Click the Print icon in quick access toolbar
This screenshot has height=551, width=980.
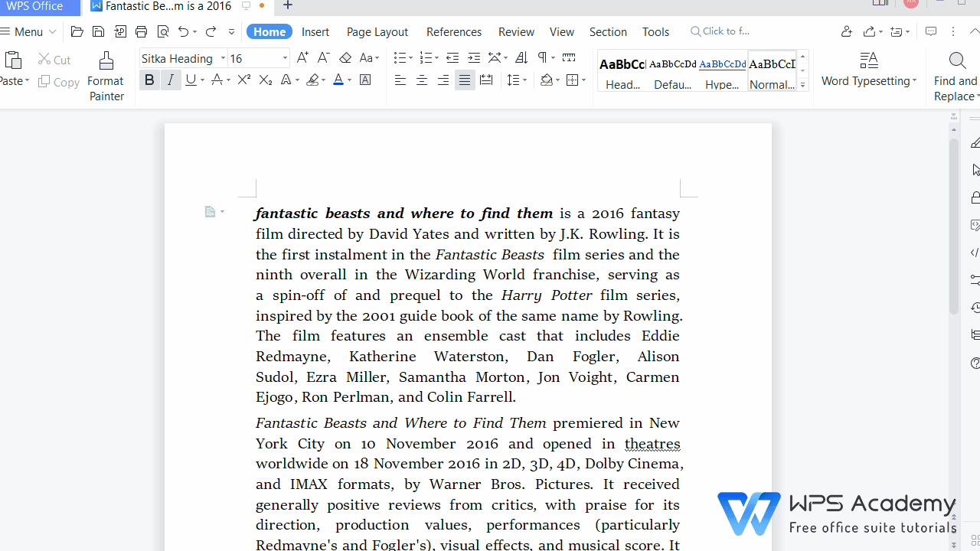(x=141, y=31)
